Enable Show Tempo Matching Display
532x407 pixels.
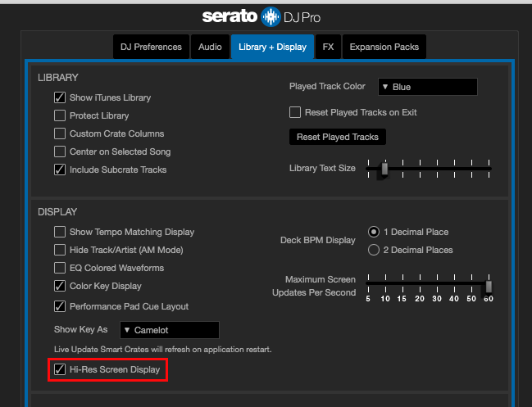click(60, 232)
